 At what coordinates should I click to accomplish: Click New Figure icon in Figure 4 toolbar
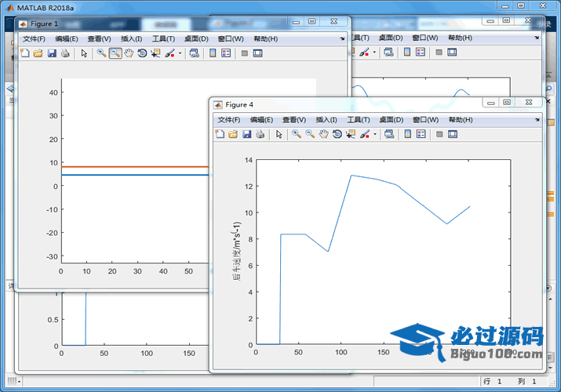(220, 134)
